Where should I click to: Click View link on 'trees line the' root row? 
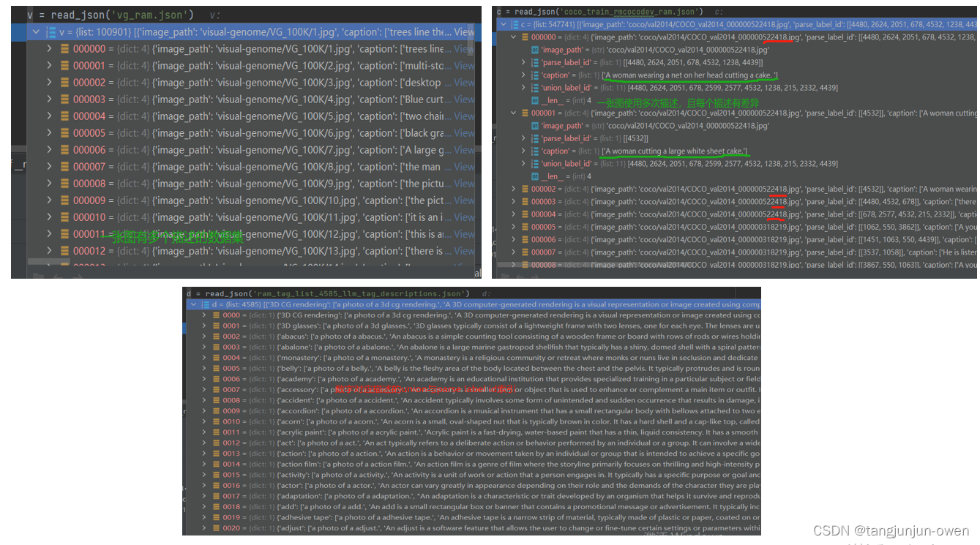(464, 32)
